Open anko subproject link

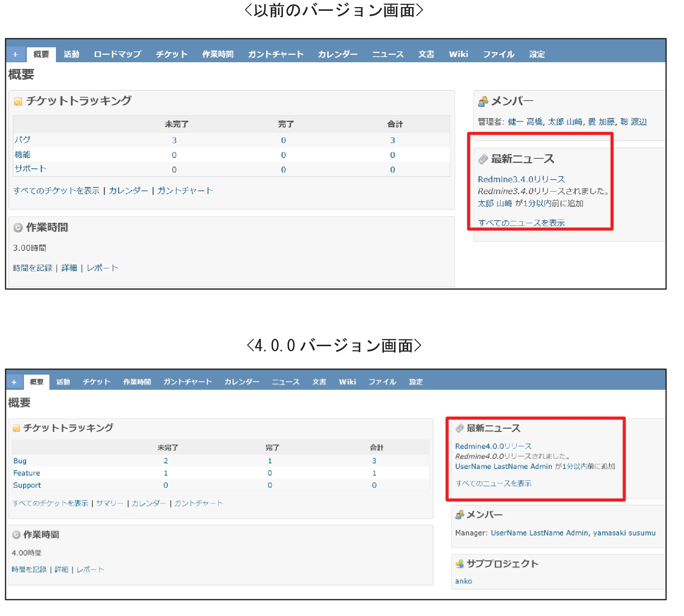[x=463, y=581]
